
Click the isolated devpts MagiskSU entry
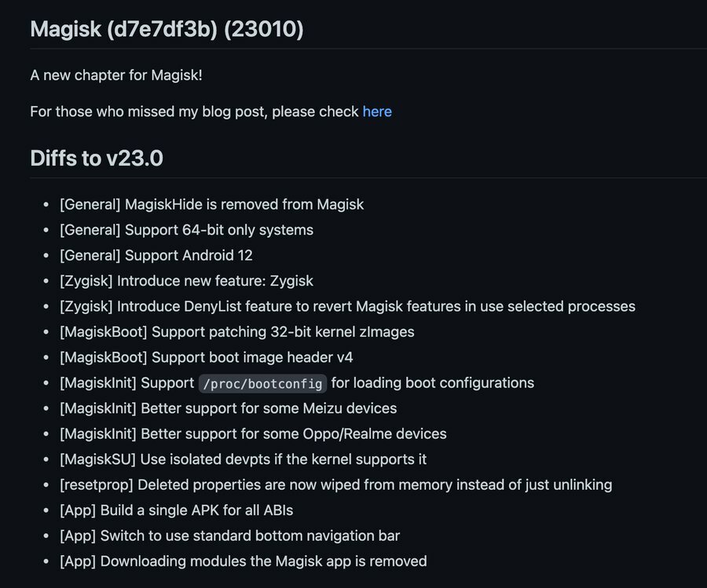coord(243,458)
